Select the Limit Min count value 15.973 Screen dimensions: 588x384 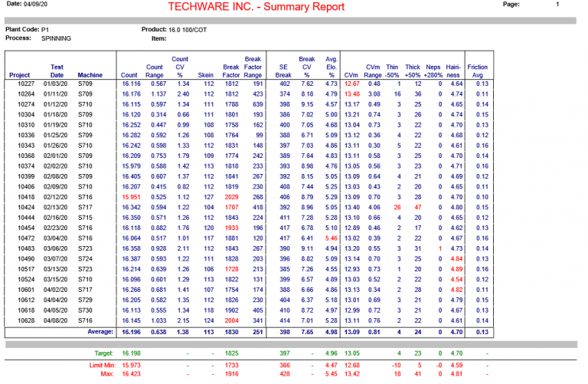pos(131,366)
